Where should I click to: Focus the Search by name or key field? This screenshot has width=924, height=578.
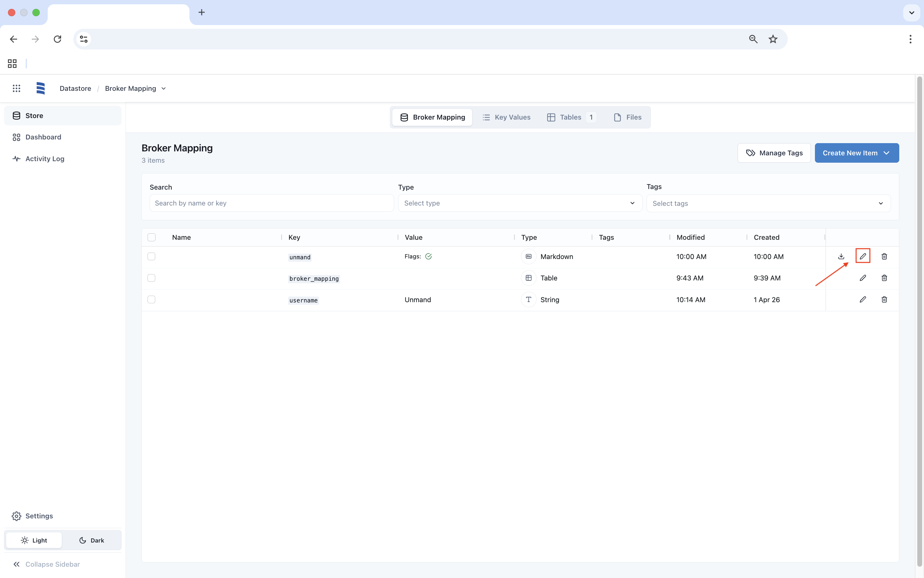point(271,203)
